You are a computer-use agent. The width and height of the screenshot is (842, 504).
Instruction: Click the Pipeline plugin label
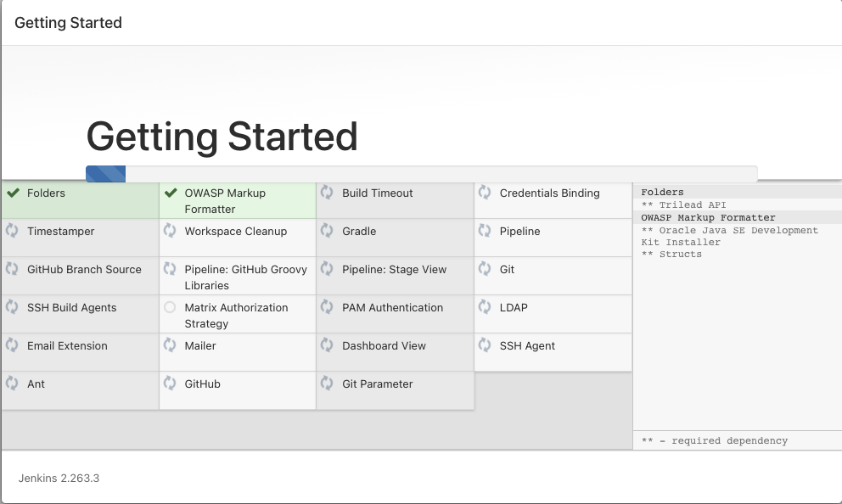pyautogui.click(x=519, y=232)
